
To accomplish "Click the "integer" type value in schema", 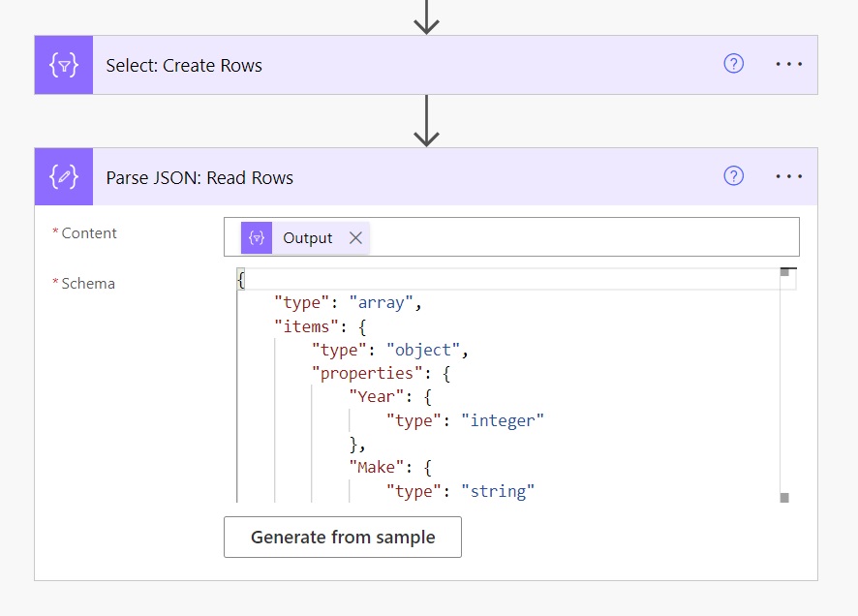I will 503,420.
